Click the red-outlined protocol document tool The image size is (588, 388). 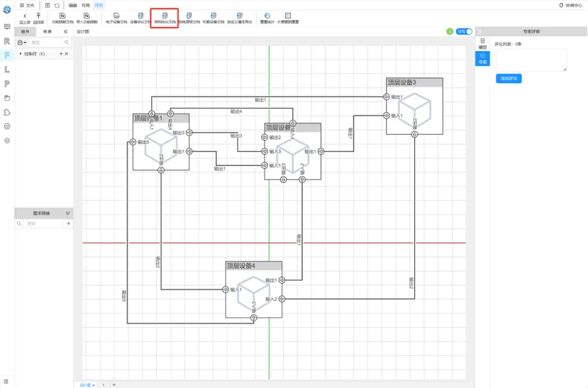pyautogui.click(x=165, y=18)
